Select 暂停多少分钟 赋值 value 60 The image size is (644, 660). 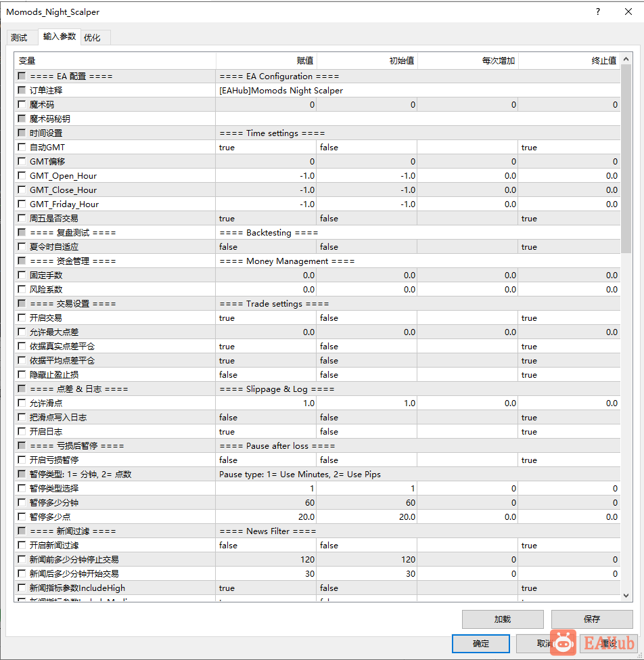tap(266, 502)
